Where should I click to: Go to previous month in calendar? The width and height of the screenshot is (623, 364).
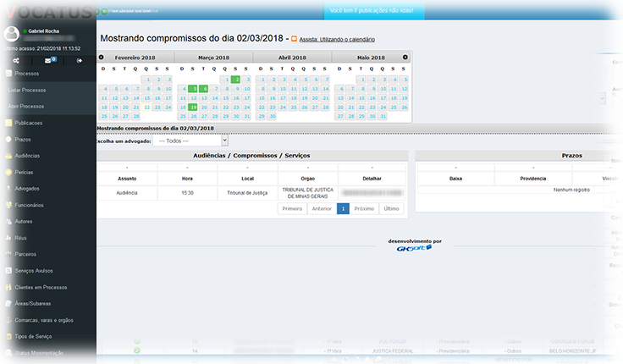pos(102,58)
